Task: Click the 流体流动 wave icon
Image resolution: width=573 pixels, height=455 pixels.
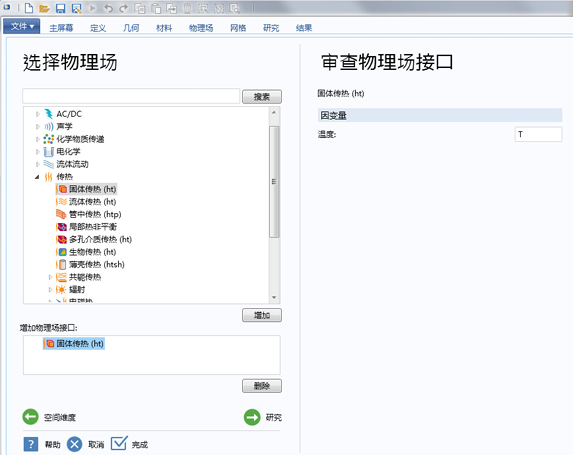Action: [x=48, y=164]
